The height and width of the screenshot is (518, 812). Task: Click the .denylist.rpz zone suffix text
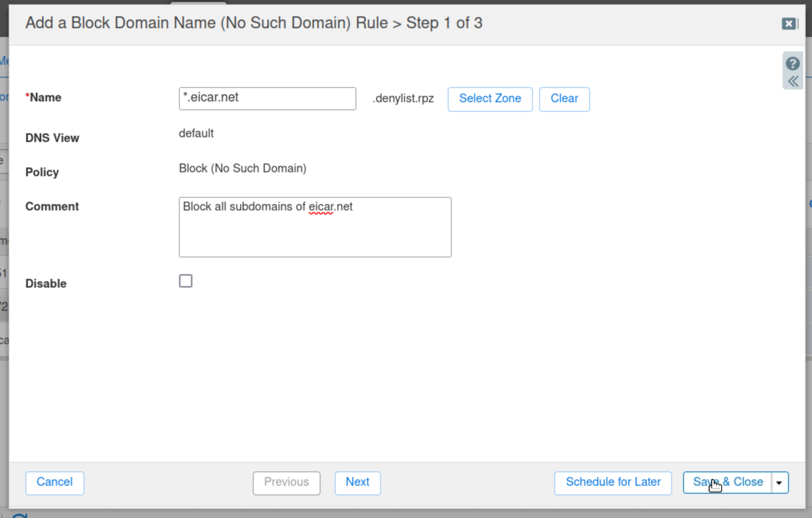tap(403, 99)
